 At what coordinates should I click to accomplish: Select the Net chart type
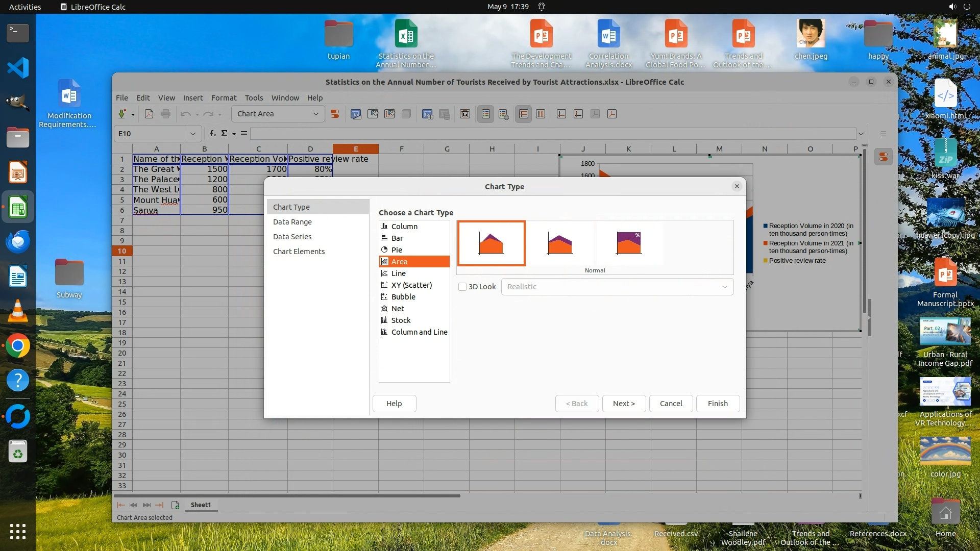(x=398, y=309)
